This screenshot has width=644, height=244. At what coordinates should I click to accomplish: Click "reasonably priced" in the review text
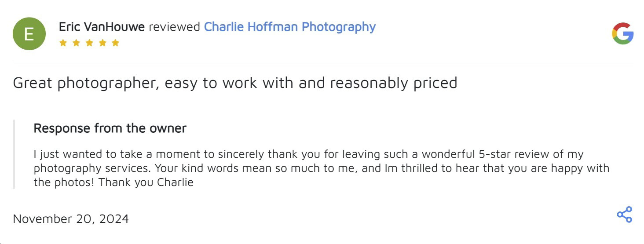[x=394, y=83]
